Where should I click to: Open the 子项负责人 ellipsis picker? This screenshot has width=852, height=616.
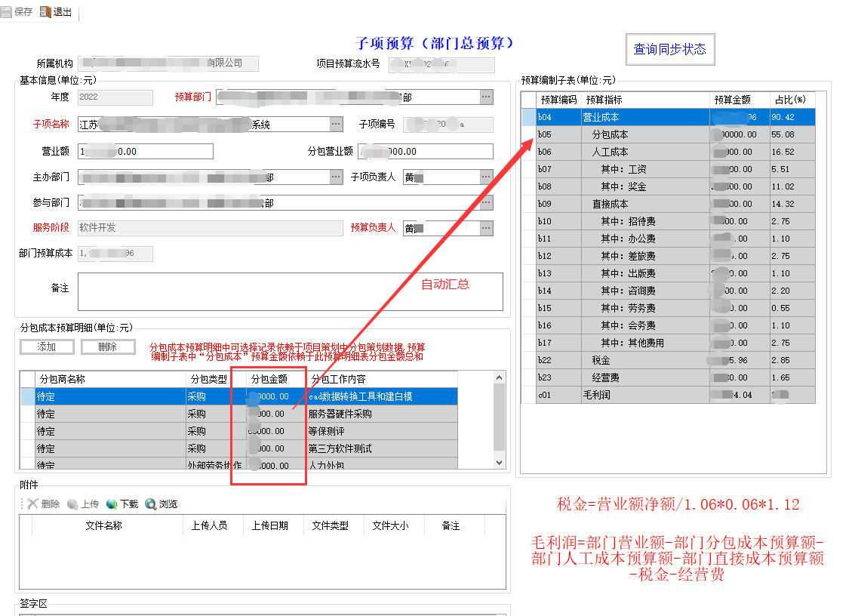point(486,177)
